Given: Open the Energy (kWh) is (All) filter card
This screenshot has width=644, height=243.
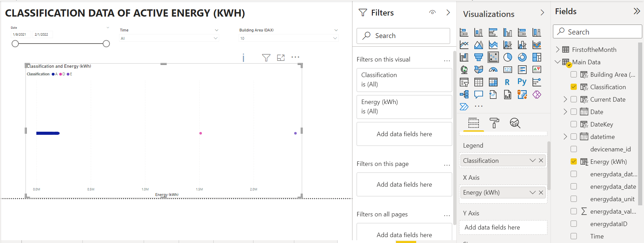Looking at the screenshot, I should tap(404, 107).
